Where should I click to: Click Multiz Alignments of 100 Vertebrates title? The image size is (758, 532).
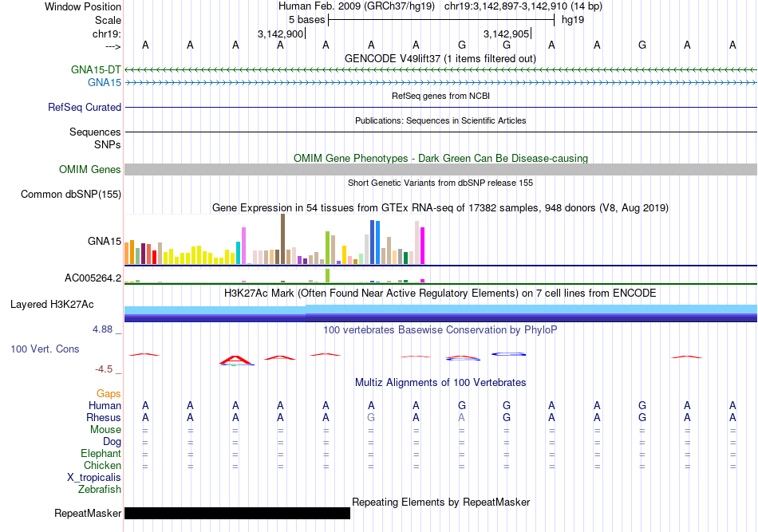(x=440, y=382)
